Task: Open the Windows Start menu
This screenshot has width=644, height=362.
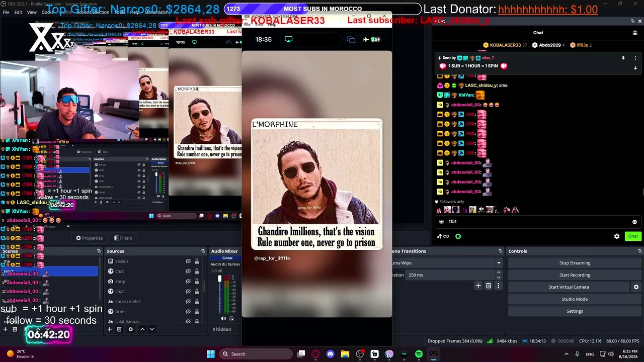Action: [x=211, y=354]
